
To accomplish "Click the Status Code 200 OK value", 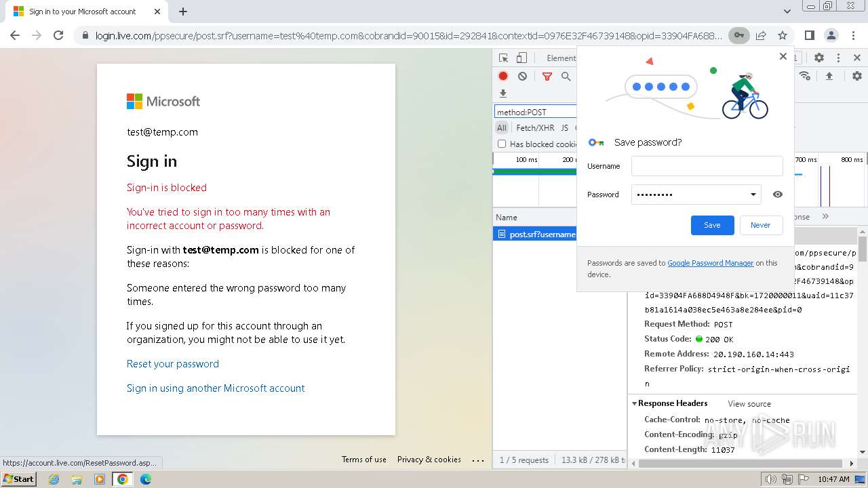I will pyautogui.click(x=719, y=340).
